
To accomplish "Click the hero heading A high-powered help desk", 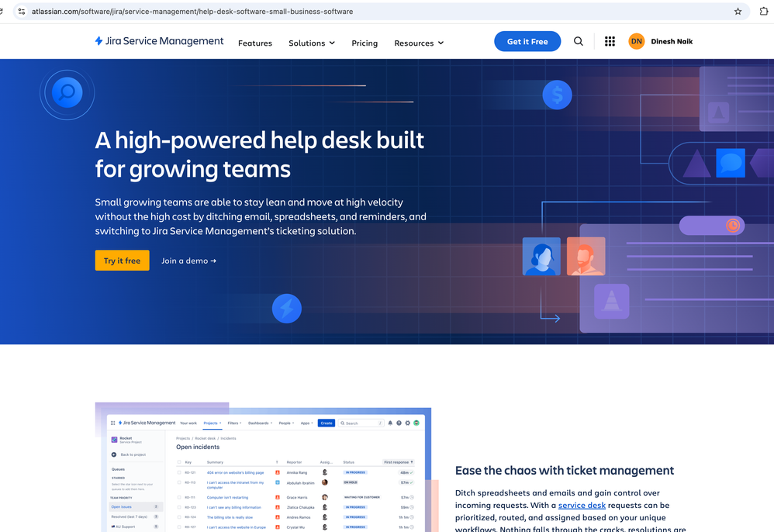I will click(259, 154).
